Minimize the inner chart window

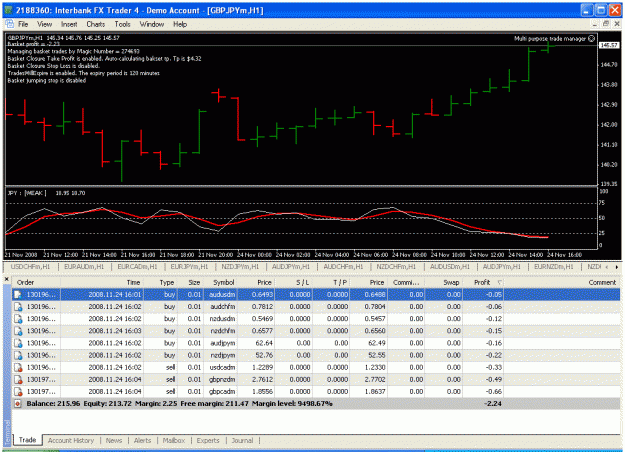click(x=595, y=24)
